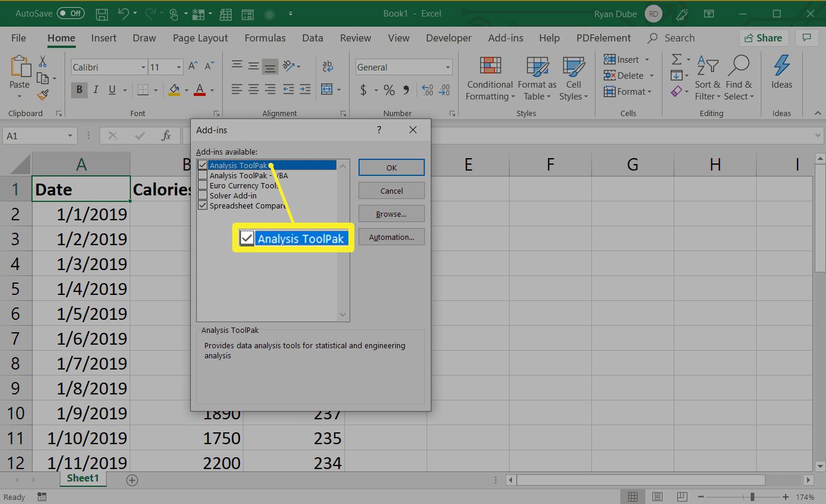Open the font size dropdown
The width and height of the screenshot is (826, 504).
pos(178,68)
